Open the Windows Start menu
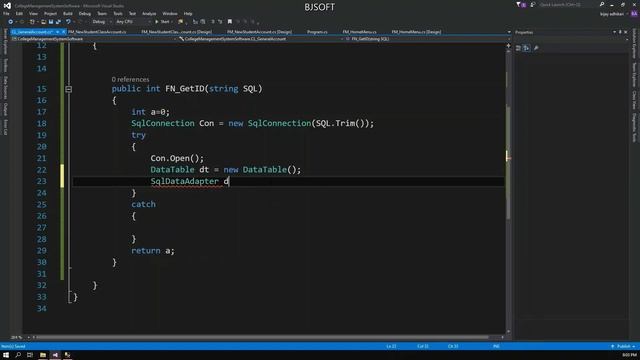 (x=6, y=355)
